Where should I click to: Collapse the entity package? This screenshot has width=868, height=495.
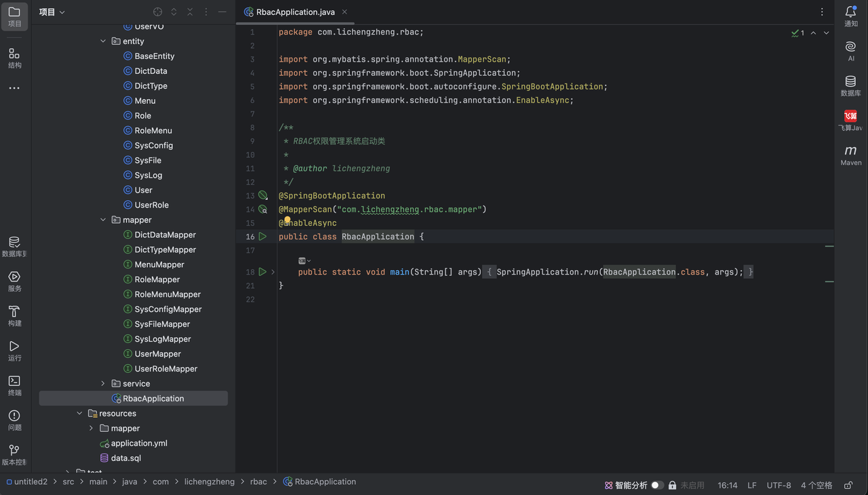point(103,41)
